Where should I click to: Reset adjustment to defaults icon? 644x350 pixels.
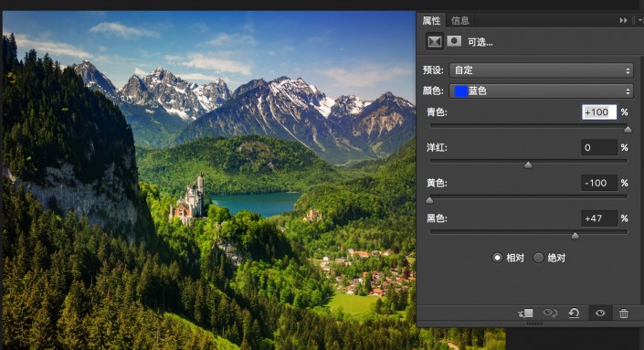click(x=574, y=313)
